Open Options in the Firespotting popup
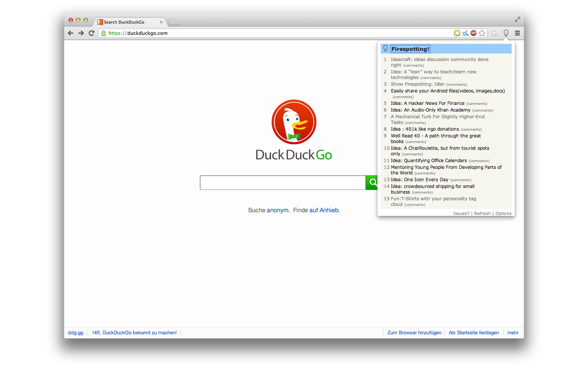588x368 pixels. [503, 213]
